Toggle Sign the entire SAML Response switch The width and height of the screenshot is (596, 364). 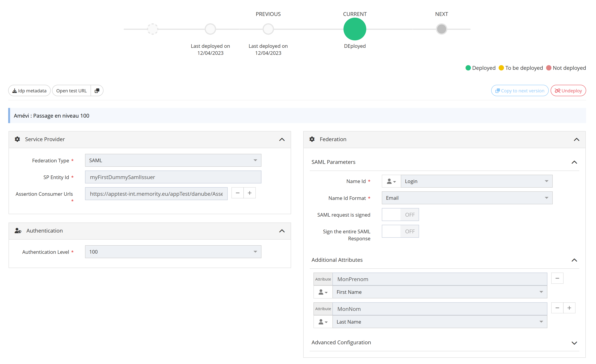pos(400,231)
